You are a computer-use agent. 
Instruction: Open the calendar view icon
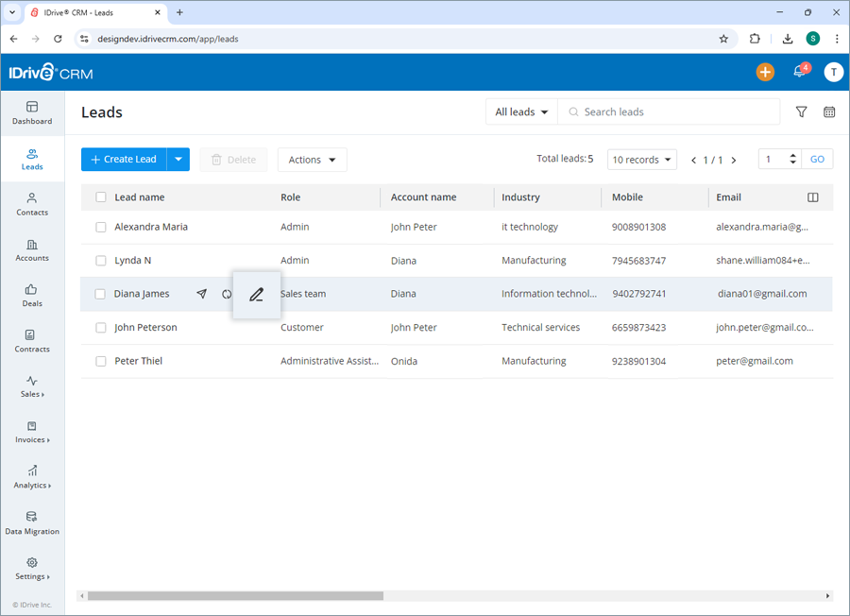point(829,111)
